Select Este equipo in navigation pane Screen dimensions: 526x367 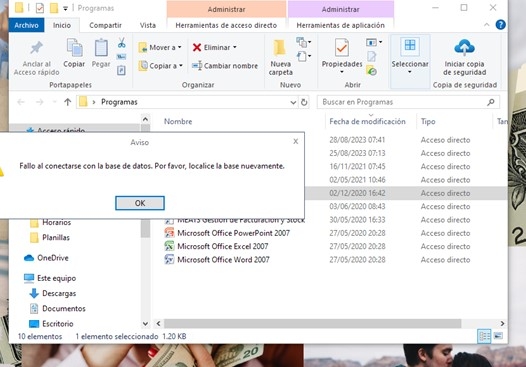point(56,278)
